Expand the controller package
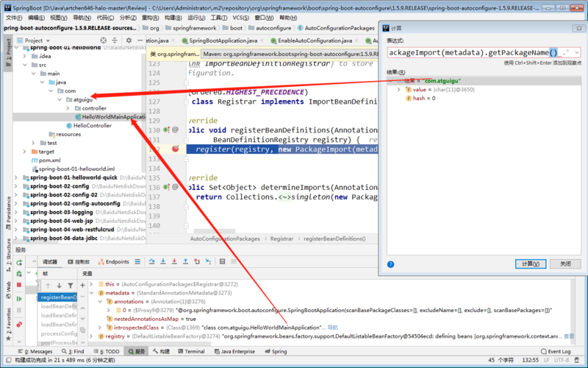This screenshot has height=368, width=588. 68,108
